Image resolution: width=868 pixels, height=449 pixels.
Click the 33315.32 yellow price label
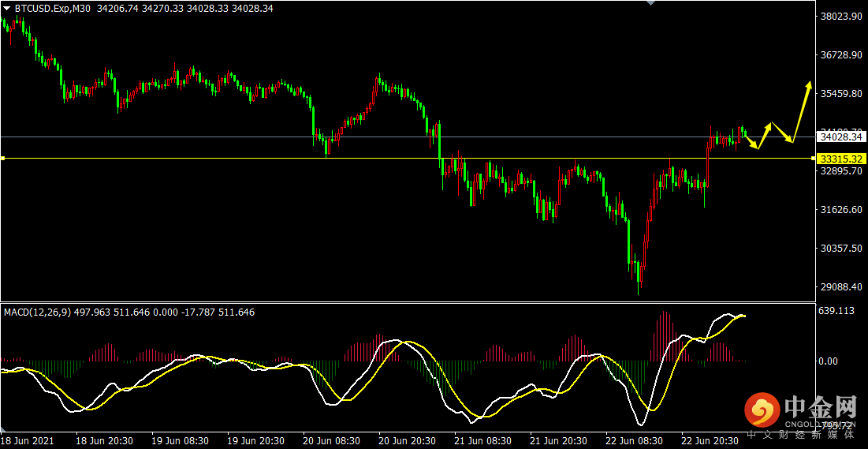click(841, 159)
